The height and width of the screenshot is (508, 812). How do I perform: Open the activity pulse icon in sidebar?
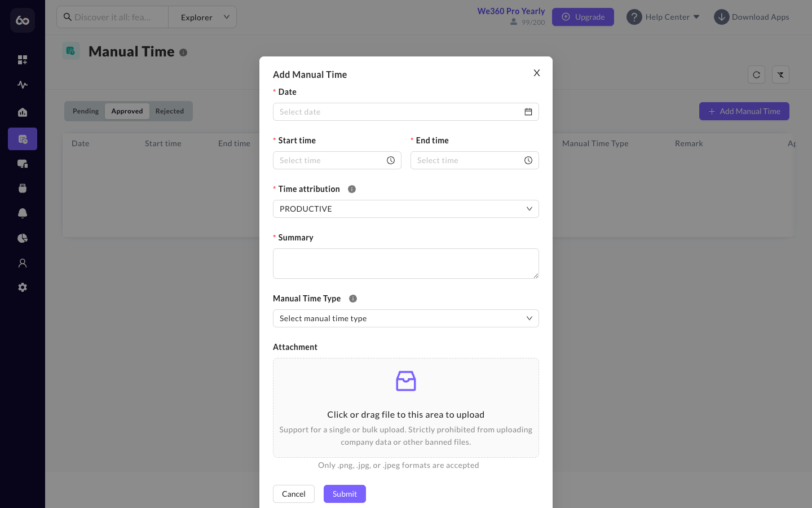coord(23,85)
